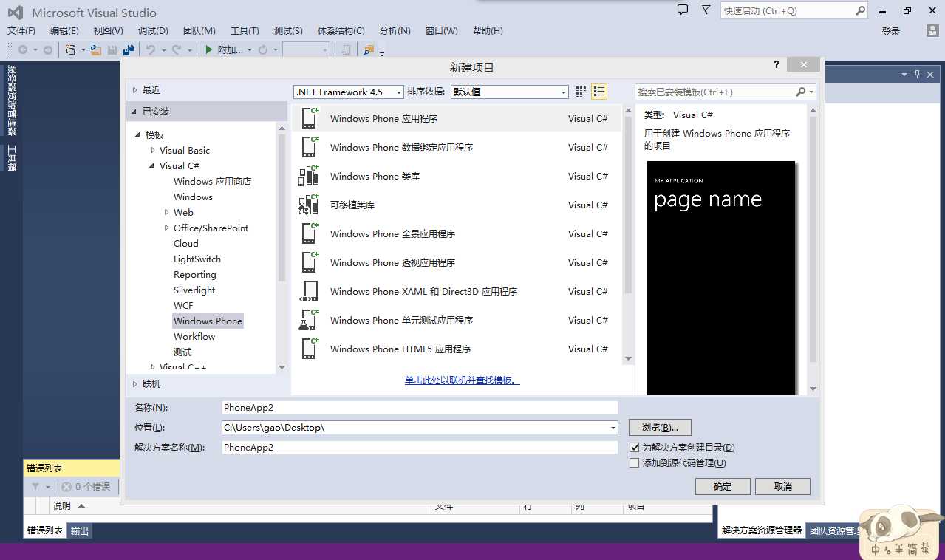Screen dimensions: 945x560
Task: Expand the 联机 section
Action: coord(134,384)
